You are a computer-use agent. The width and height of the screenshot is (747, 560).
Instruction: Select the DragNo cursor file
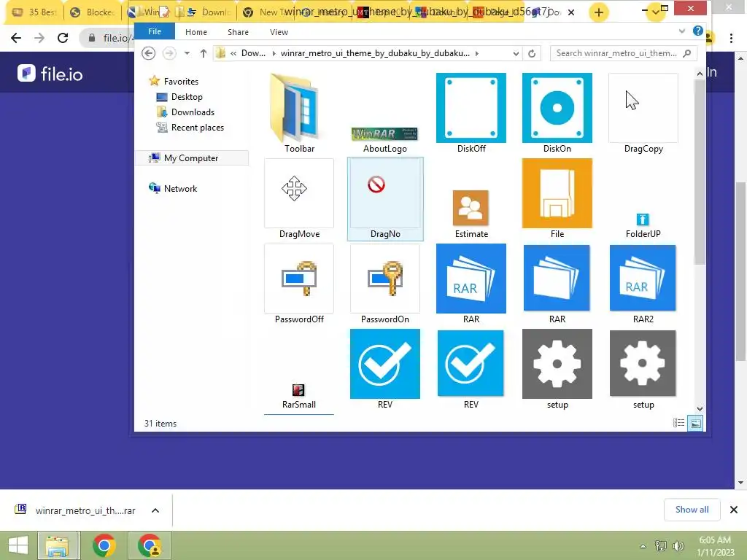385,199
